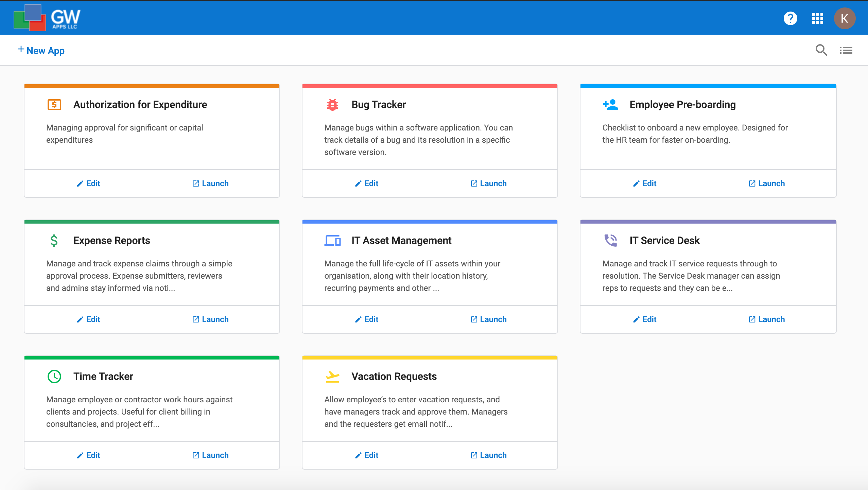Open the apps grid launcher icon

817,18
